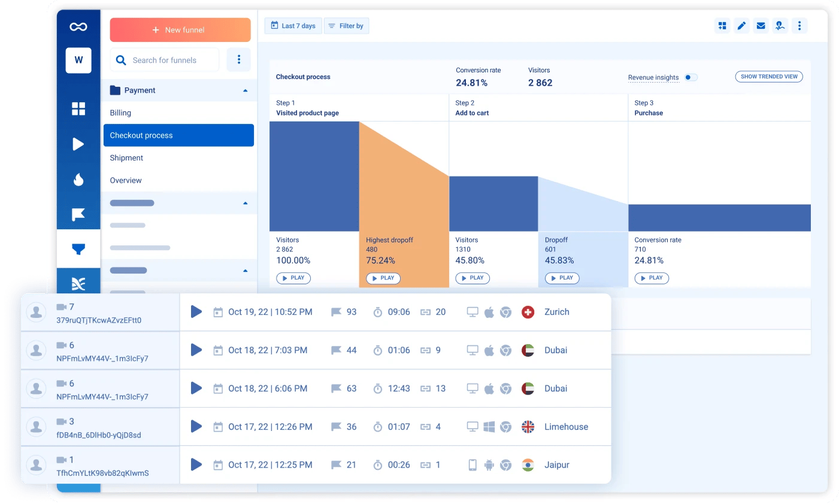Image resolution: width=839 pixels, height=504 pixels.
Task: Open the Last 7 days date range selector
Action: tap(293, 26)
